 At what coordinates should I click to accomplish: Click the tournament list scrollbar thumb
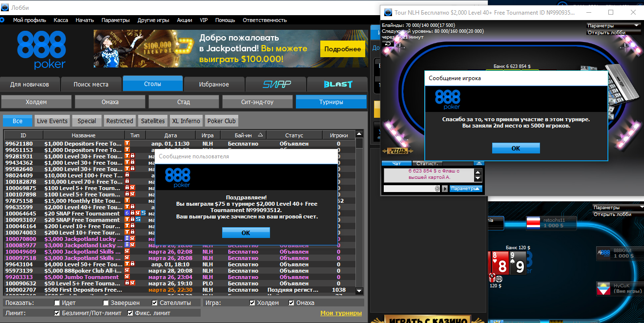359,143
